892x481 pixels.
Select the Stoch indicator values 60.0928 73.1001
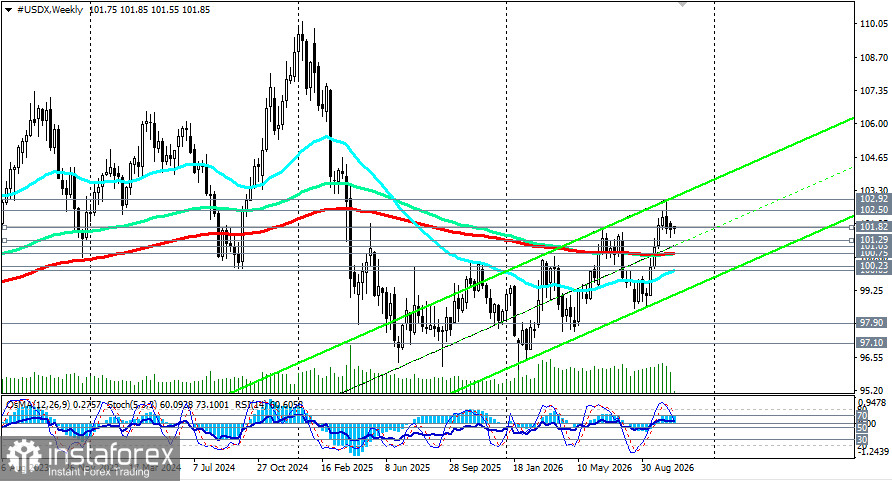tap(194, 404)
